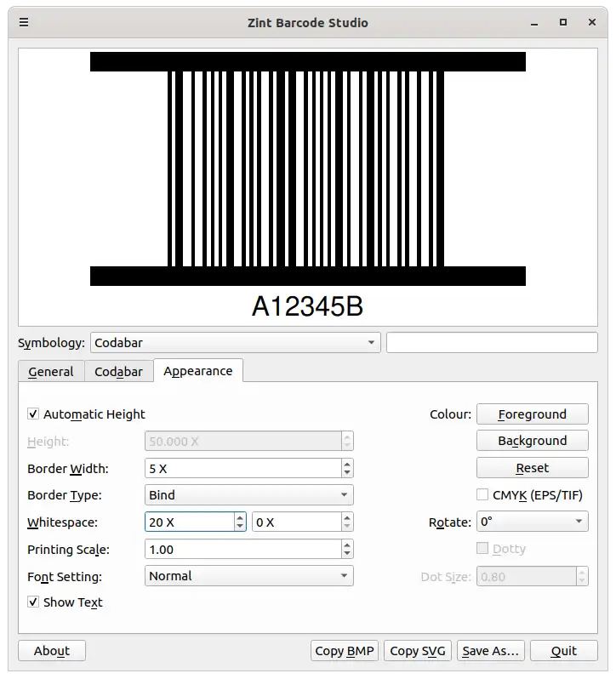Click the Font Setting label
This screenshot has height=679, width=616.
[x=65, y=577]
